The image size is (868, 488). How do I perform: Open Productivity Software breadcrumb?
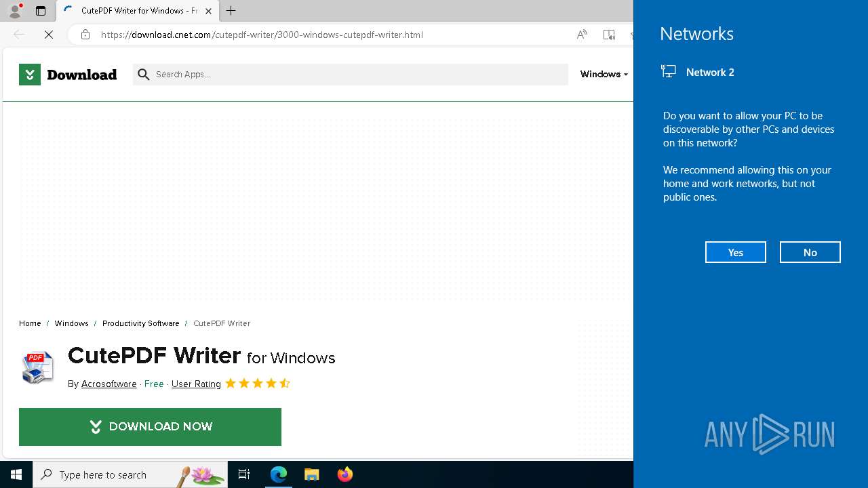[141, 323]
